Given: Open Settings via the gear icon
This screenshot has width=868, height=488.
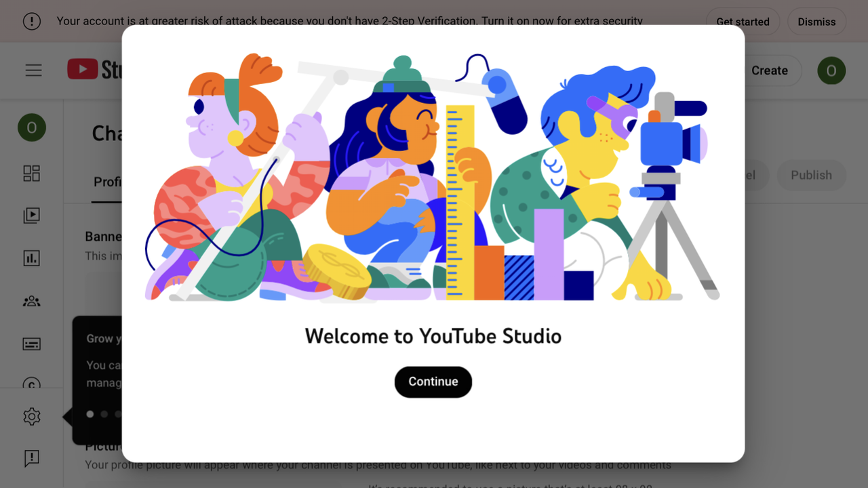Looking at the screenshot, I should point(32,416).
